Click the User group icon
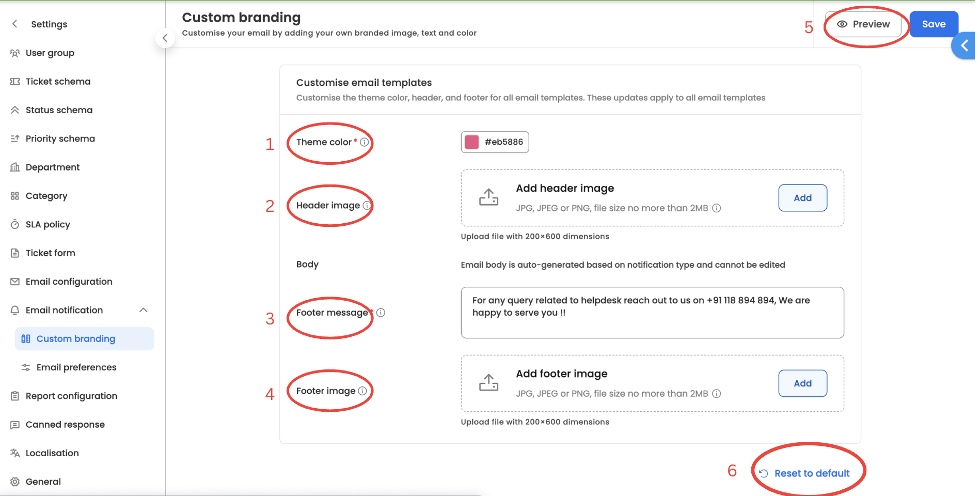This screenshot has height=496, width=980. point(15,53)
